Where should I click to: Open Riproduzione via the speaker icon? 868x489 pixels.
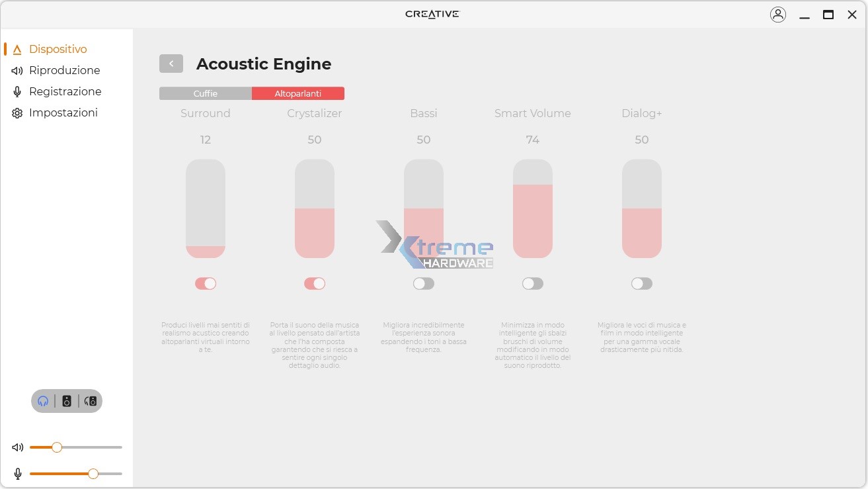(17, 70)
